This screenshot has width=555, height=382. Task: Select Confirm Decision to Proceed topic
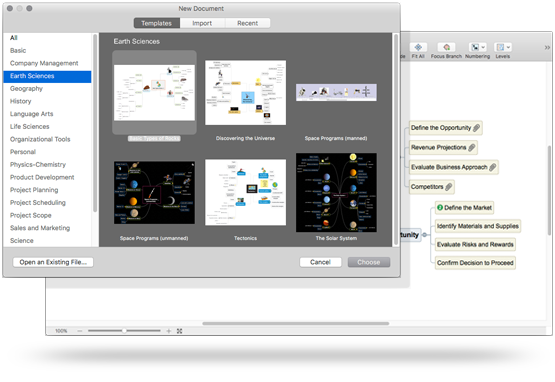[475, 263]
